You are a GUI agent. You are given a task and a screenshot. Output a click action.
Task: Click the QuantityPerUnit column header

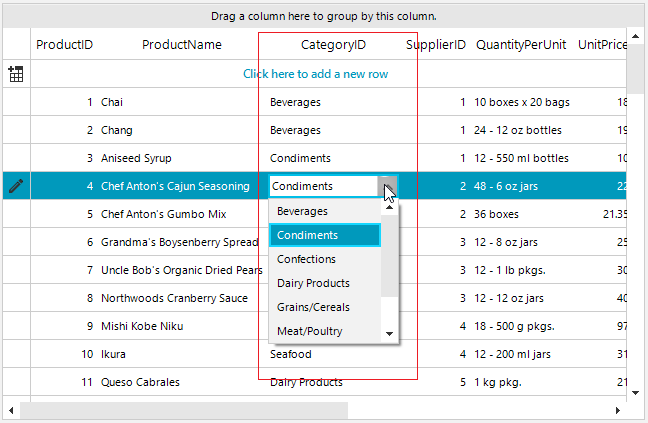(521, 45)
